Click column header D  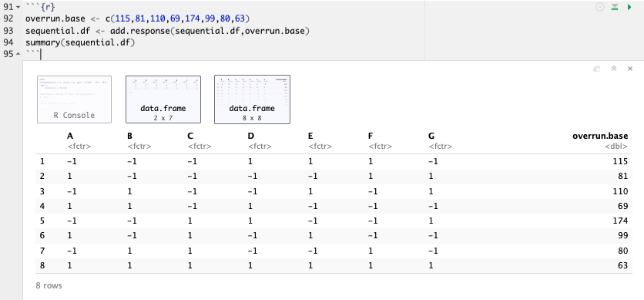[x=250, y=136]
